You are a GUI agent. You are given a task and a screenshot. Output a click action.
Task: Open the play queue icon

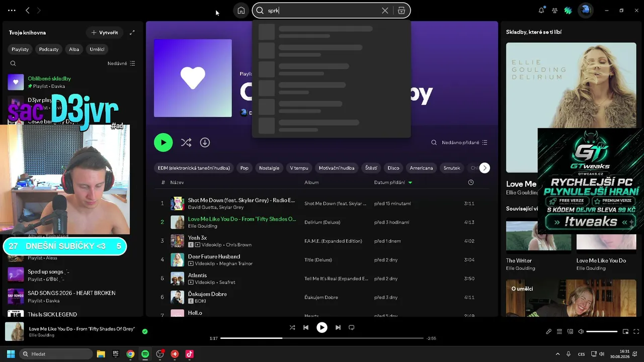coord(559,331)
